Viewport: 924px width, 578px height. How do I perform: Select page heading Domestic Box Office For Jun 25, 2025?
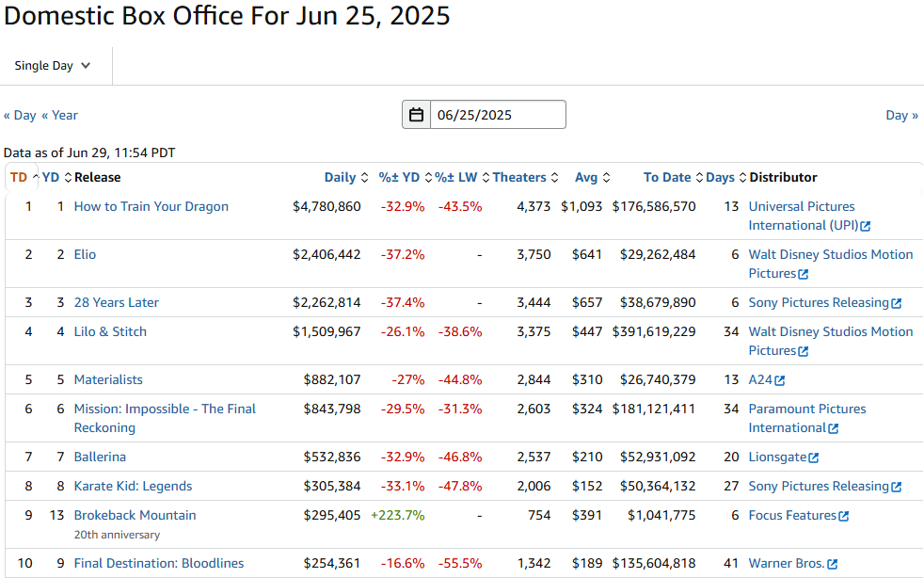(x=227, y=15)
